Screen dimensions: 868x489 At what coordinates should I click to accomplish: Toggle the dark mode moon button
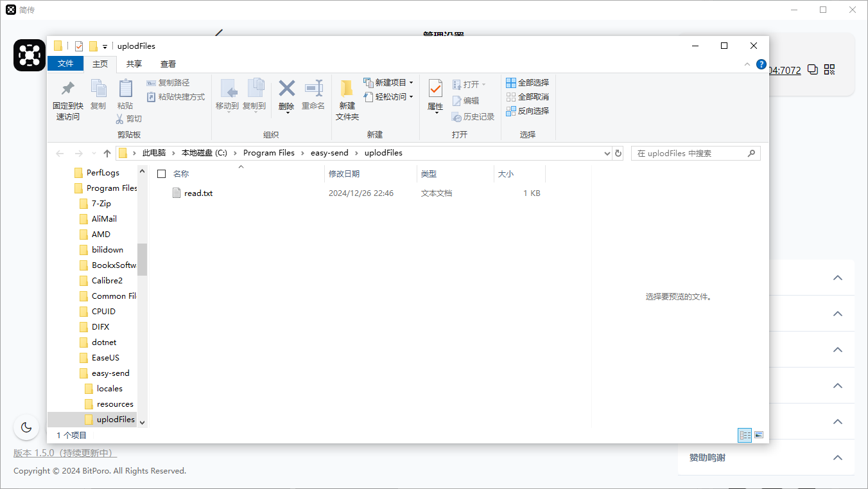[26, 427]
